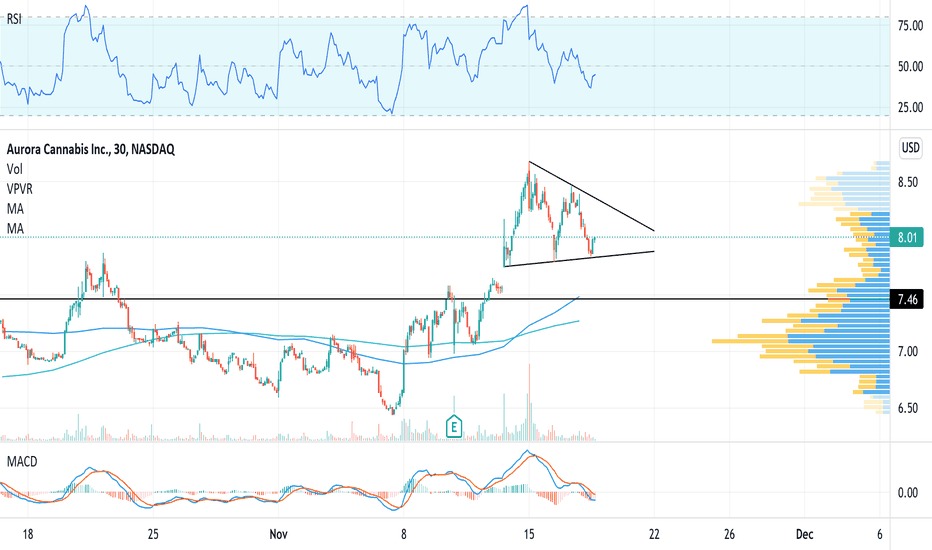The width and height of the screenshot is (932, 550).
Task: Select the RSI indicator label
Action: click(14, 19)
